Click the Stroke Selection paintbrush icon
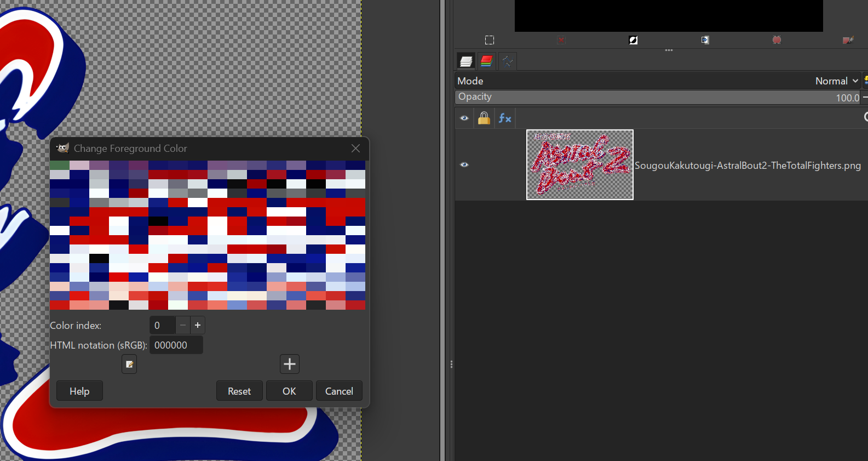The image size is (868, 461). click(x=848, y=40)
